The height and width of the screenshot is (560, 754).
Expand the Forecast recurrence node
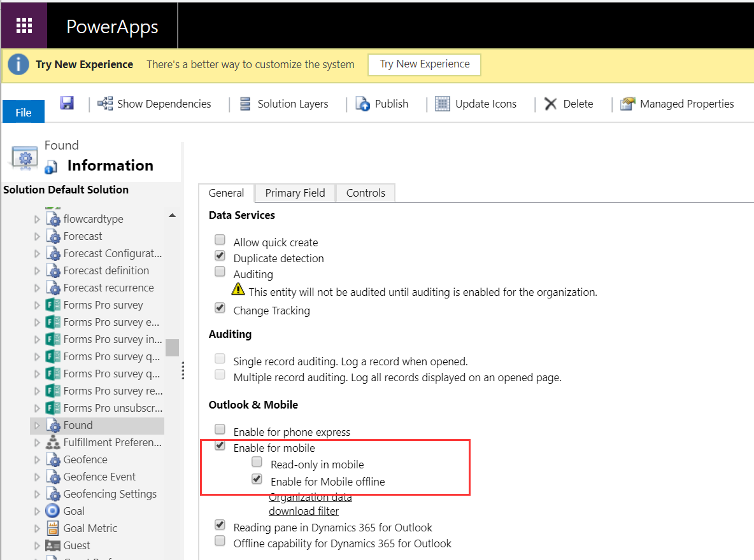point(37,288)
